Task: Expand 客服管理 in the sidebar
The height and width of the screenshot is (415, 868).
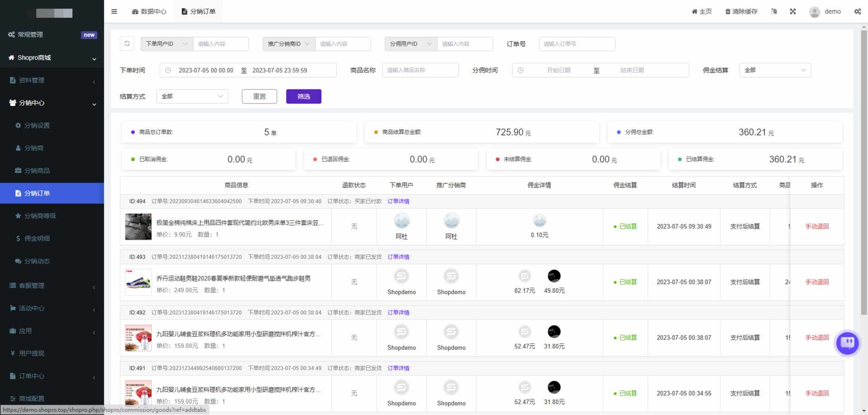Action: click(52, 285)
